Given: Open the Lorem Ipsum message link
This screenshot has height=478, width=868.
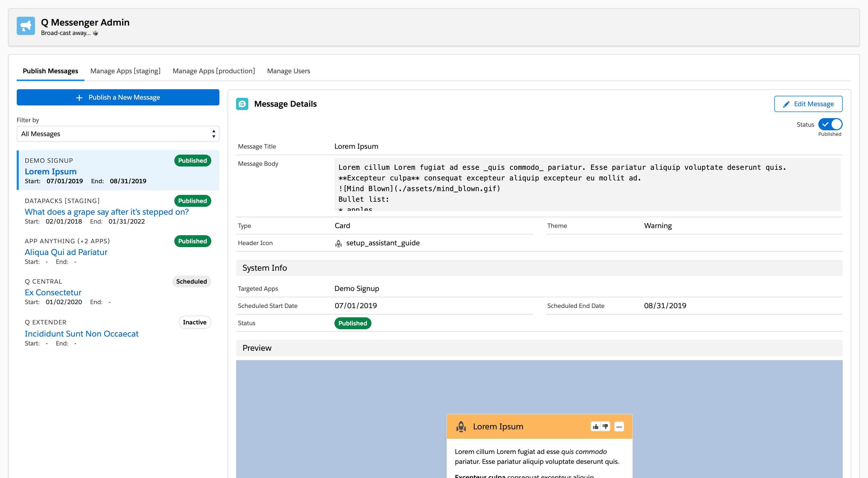Looking at the screenshot, I should pos(50,172).
